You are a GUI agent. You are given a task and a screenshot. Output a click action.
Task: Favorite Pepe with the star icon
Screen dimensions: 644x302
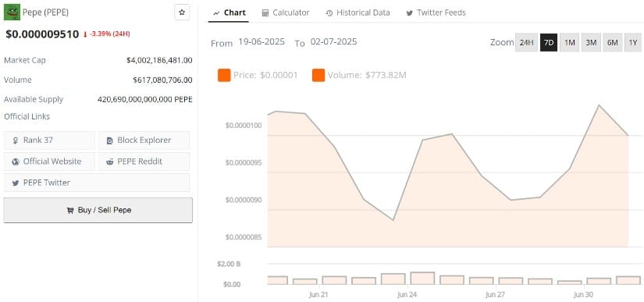(182, 12)
